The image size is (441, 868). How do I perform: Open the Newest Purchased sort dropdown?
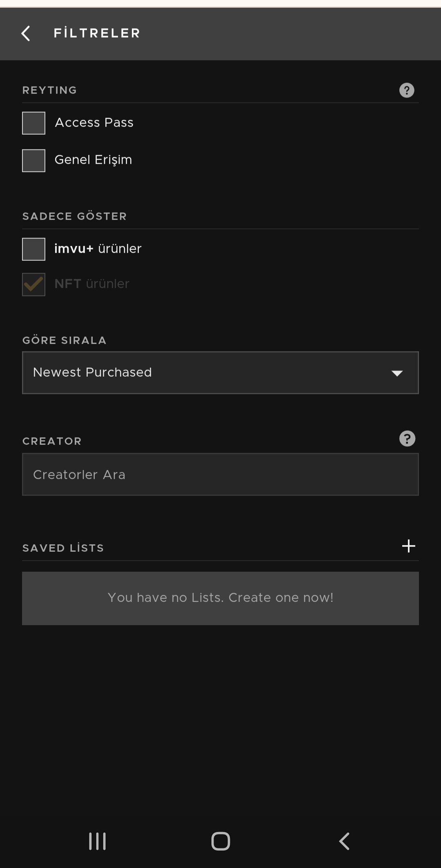(x=220, y=373)
